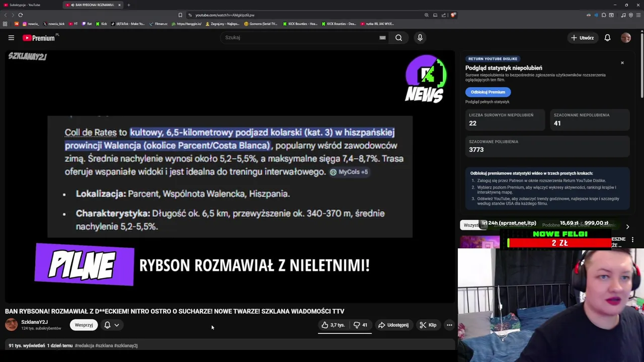Open the on-screen keyboard icon in search box

pyautogui.click(x=382, y=38)
